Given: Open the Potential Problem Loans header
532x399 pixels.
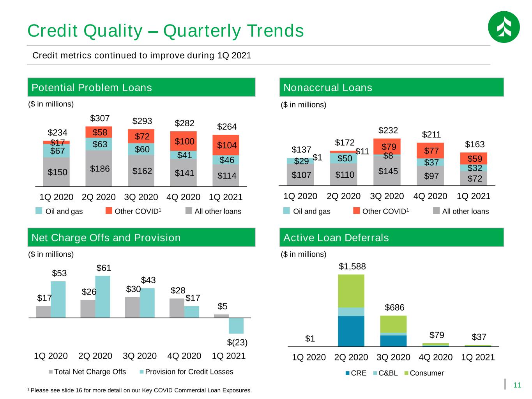Looking at the screenshot, I should pyautogui.click(x=141, y=87).
